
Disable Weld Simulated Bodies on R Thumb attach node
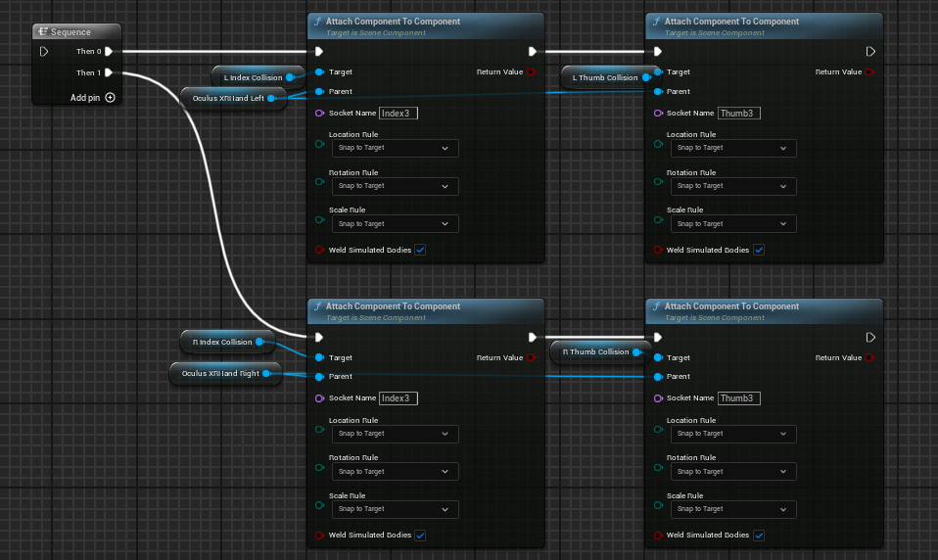[x=759, y=536]
